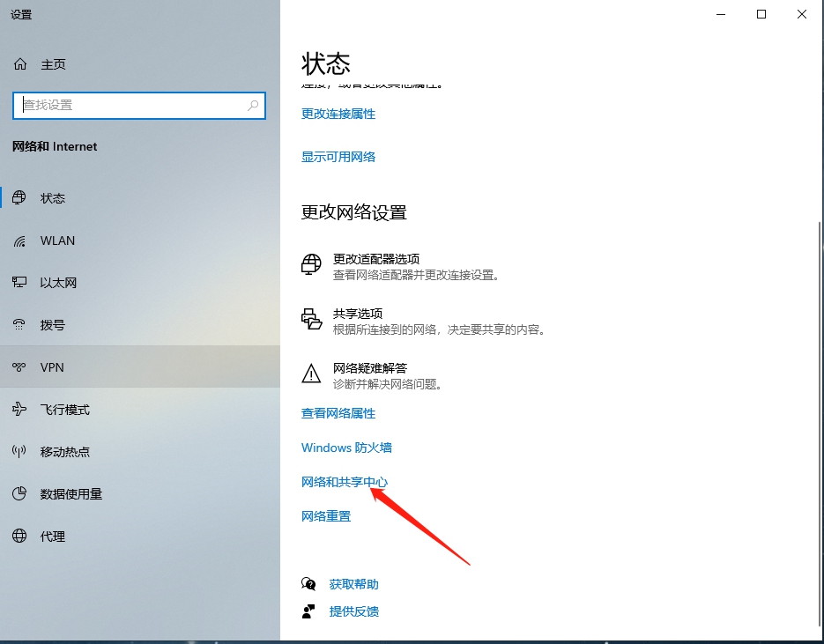Open 移动热点 settings
Screen dimensions: 824x644
tap(140, 452)
